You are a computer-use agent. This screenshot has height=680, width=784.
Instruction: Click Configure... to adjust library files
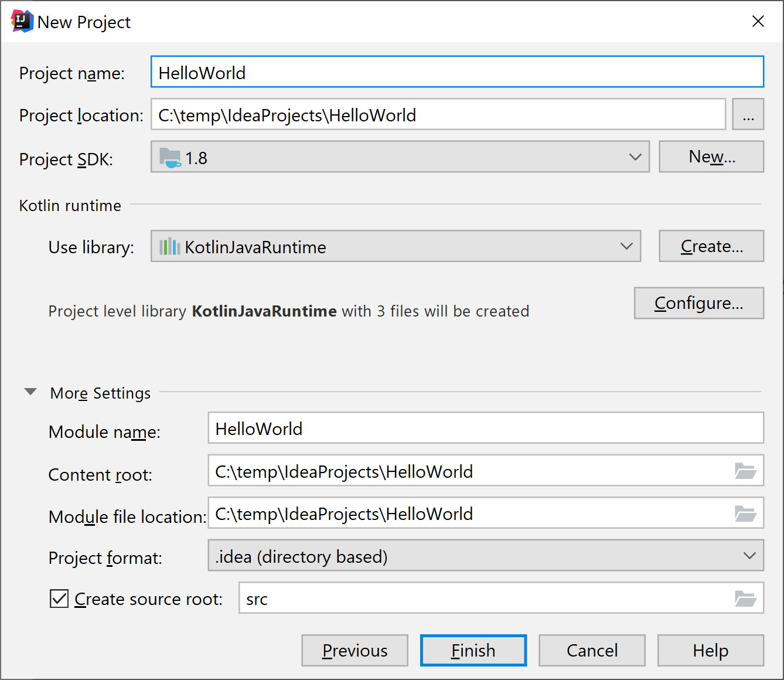click(x=698, y=303)
